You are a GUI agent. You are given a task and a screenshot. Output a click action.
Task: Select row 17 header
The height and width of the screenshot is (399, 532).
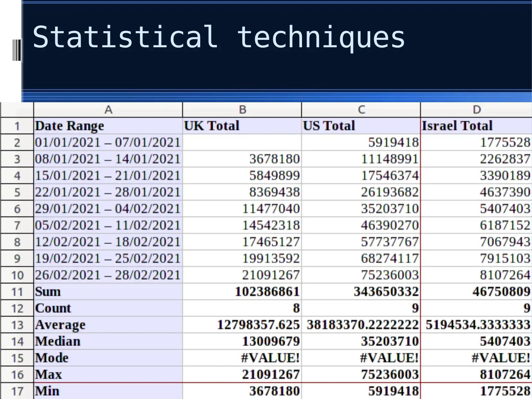click(x=17, y=391)
